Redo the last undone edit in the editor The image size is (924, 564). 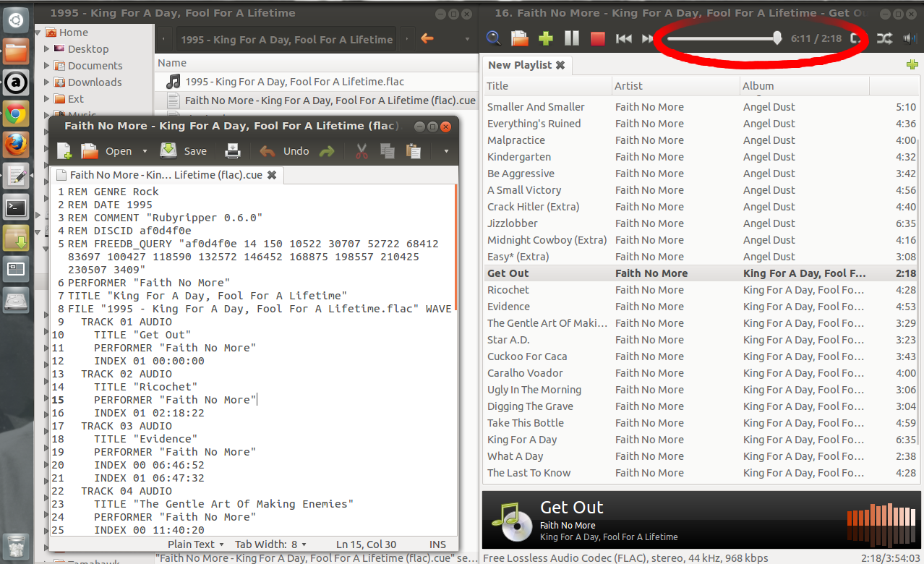[327, 150]
